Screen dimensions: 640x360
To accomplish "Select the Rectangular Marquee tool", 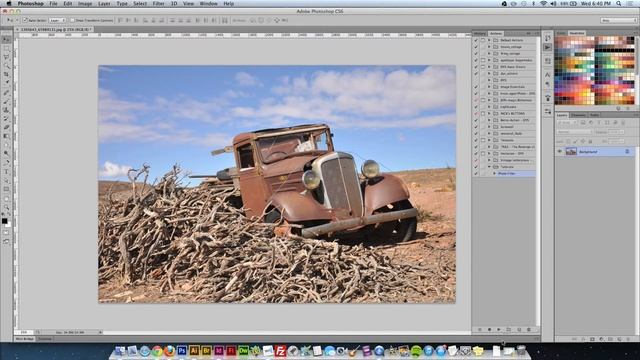I will pyautogui.click(x=7, y=48).
